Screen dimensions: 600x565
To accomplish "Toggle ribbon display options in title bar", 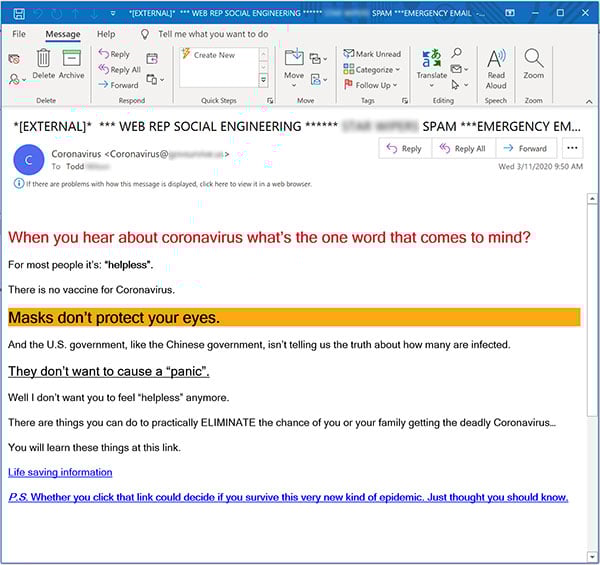I will click(510, 13).
